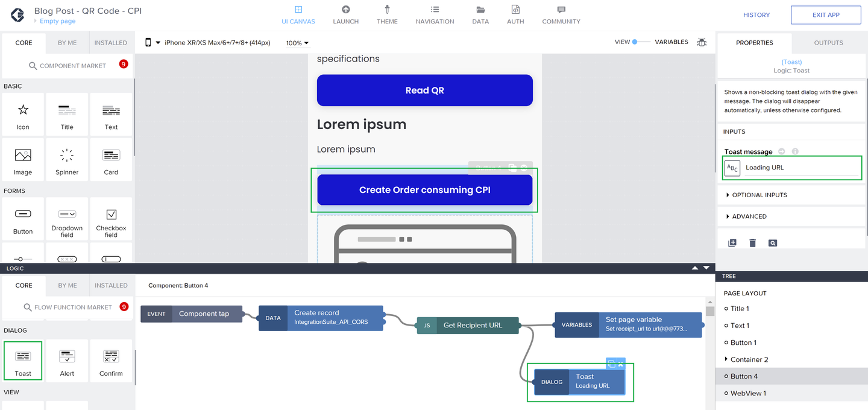Viewport: 868px width, 410px height.
Task: Select the Spinner component
Action: 67,160
